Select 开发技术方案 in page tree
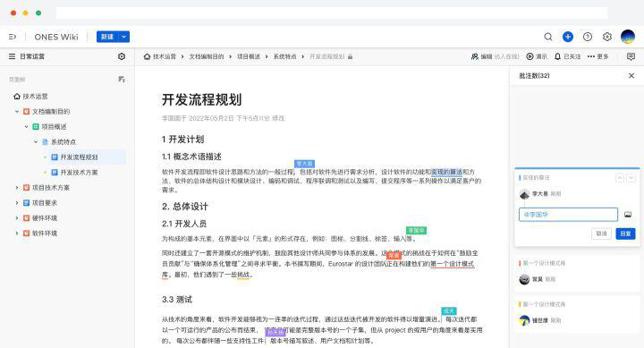The image size is (644, 348). 79,172
